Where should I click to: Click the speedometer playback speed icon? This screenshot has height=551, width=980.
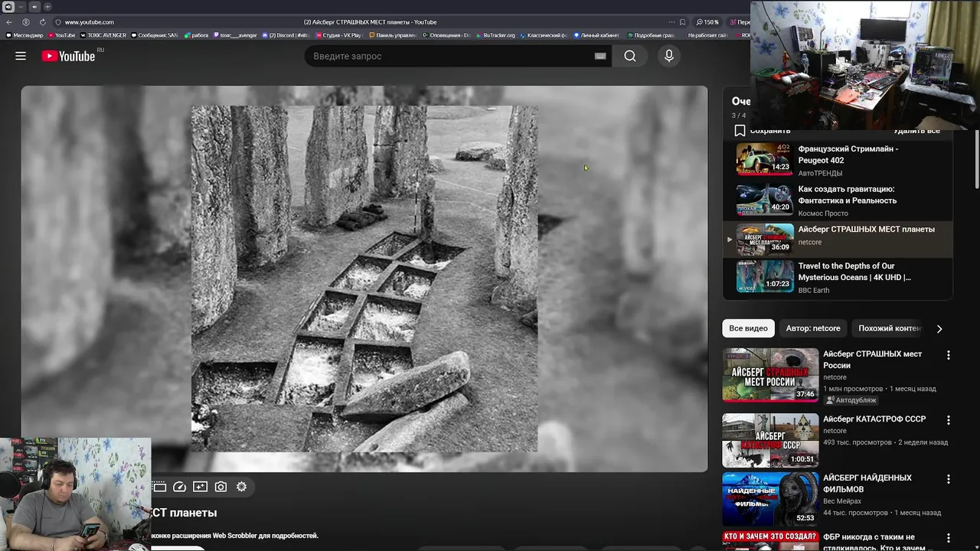(179, 487)
